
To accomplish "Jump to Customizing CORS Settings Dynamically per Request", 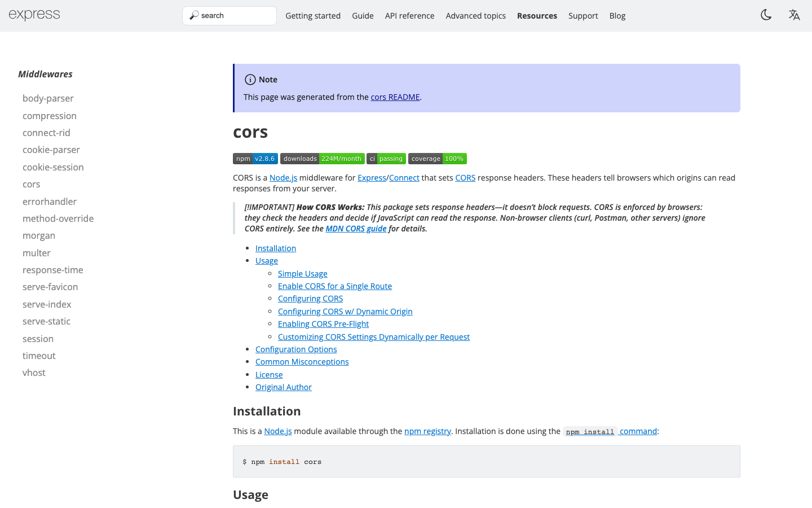I will (374, 337).
